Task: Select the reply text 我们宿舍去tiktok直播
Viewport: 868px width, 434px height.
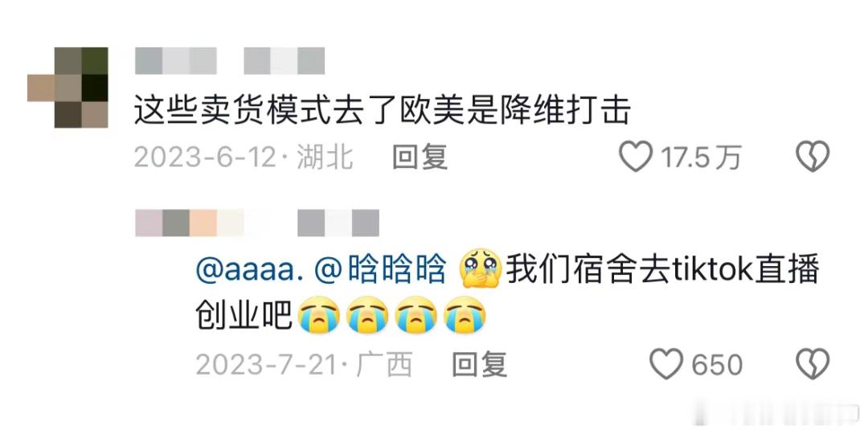Action: pos(662,272)
